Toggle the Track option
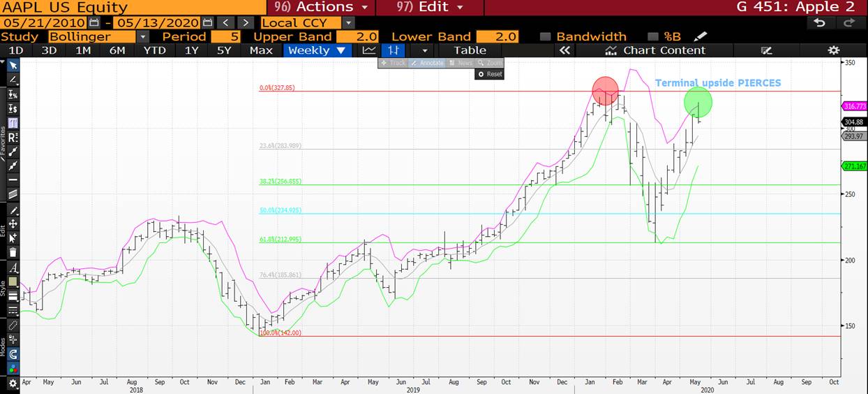Image resolution: width=868 pixels, height=394 pixels. (x=393, y=63)
